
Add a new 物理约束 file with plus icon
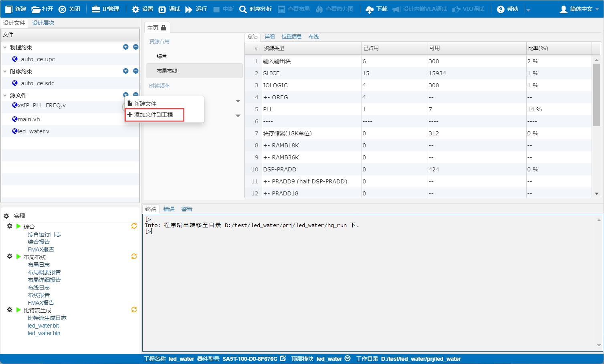(126, 47)
